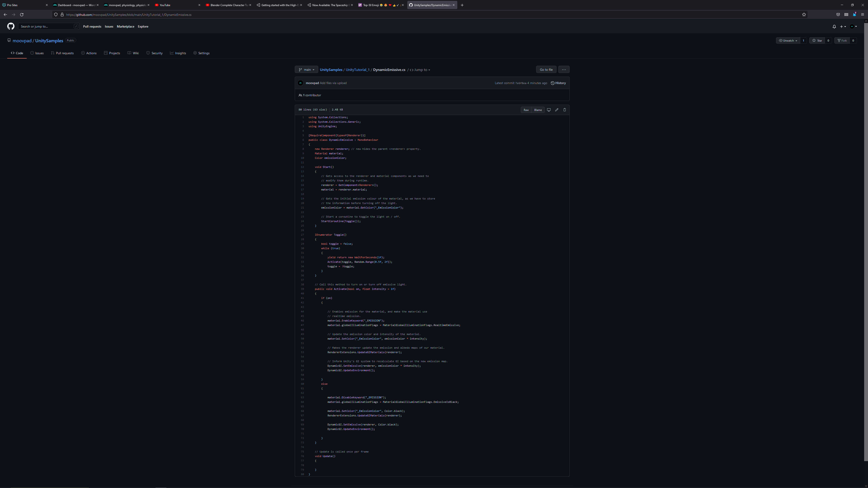
Task: Open the three-dots more options menu
Action: point(564,70)
